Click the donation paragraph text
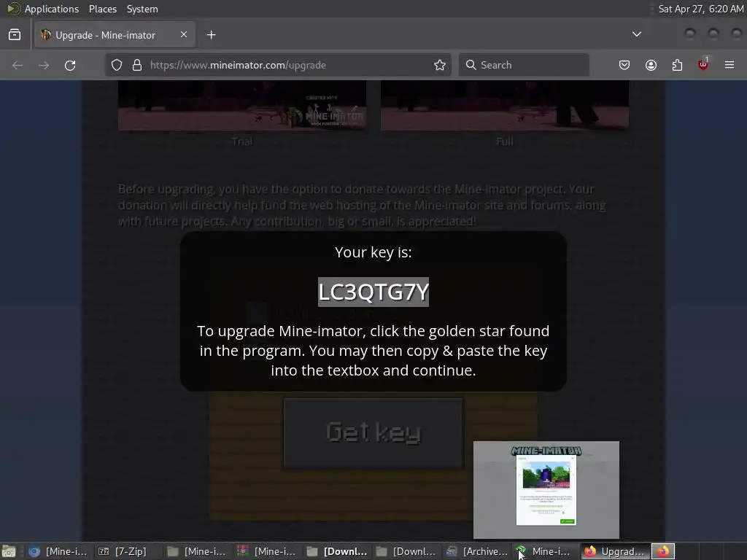The height and width of the screenshot is (560, 747). 362,205
